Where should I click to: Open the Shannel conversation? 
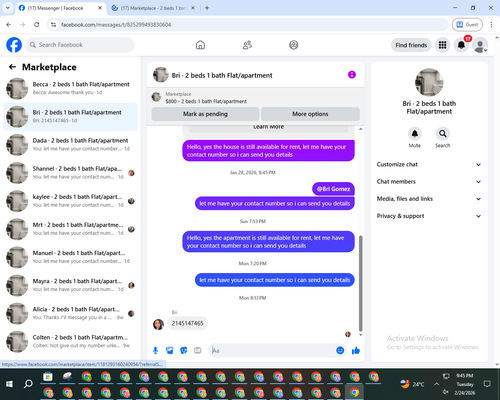tap(70, 173)
